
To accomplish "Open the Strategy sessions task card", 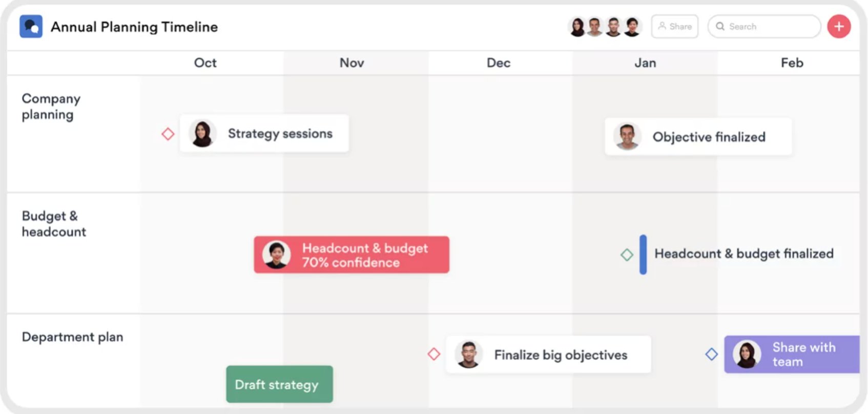I will click(x=264, y=133).
